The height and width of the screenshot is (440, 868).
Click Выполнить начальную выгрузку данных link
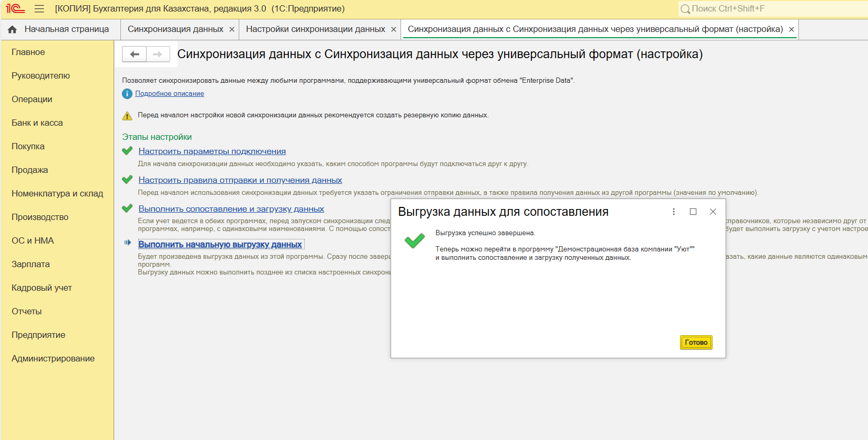click(x=220, y=245)
